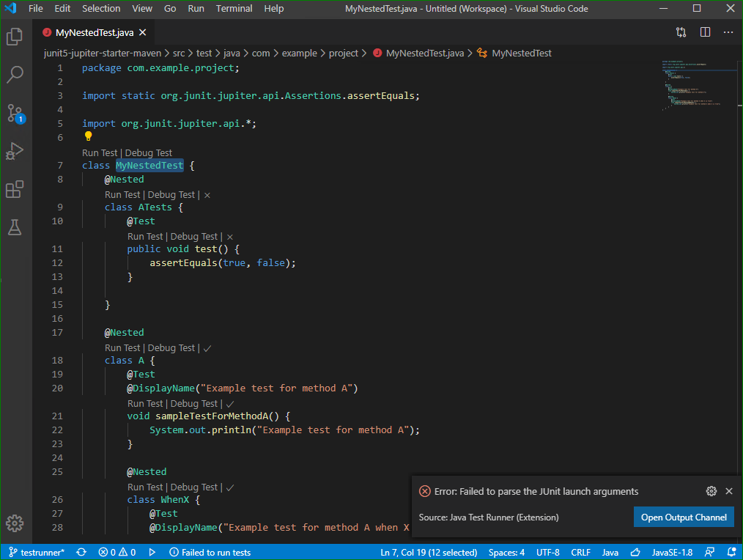743x560 pixels.
Task: Open the Edit menu
Action: (x=62, y=9)
